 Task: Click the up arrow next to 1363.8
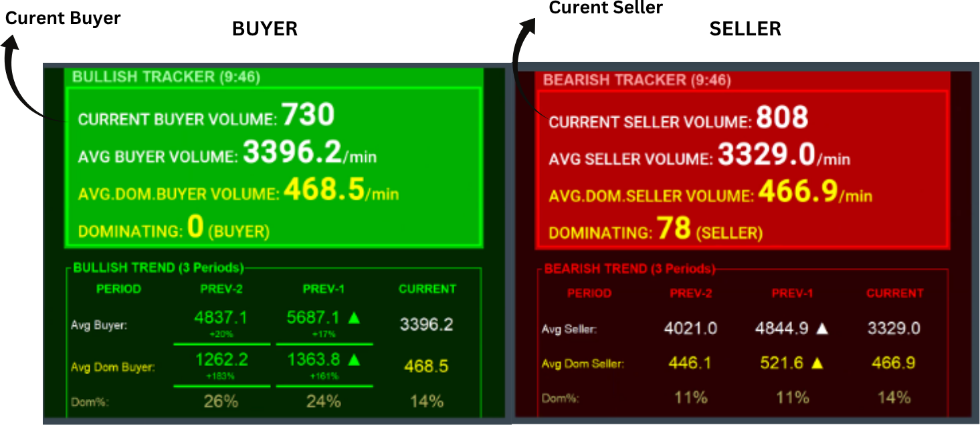(354, 361)
